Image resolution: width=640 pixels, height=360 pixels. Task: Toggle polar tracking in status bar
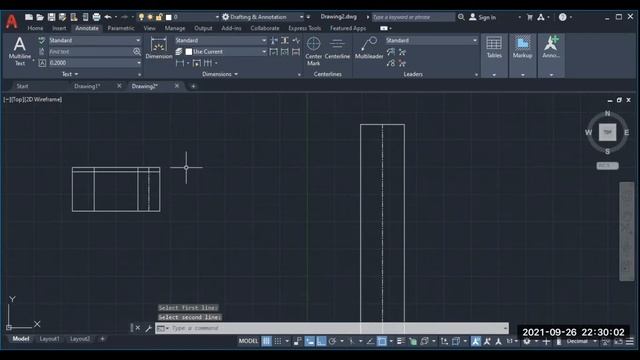point(333,341)
